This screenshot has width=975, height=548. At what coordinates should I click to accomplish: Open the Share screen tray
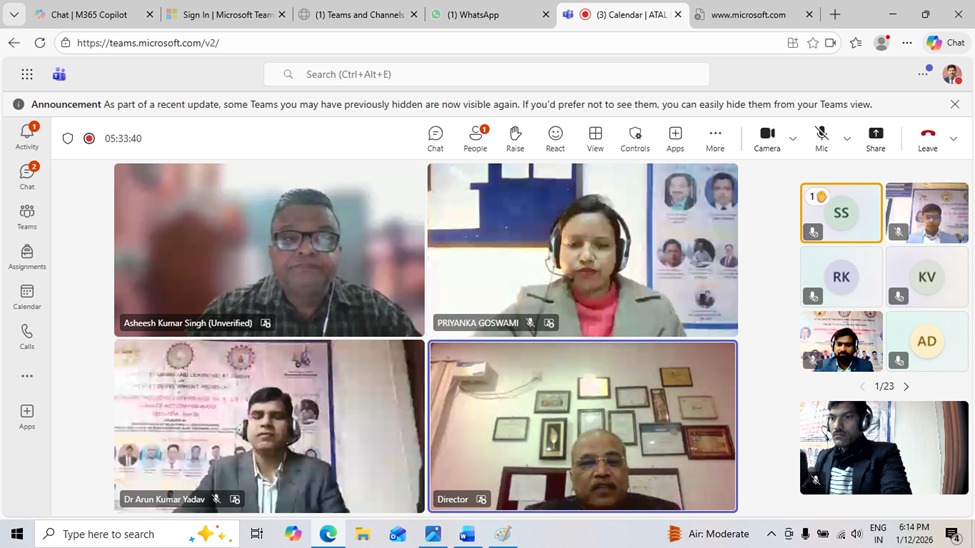(875, 138)
